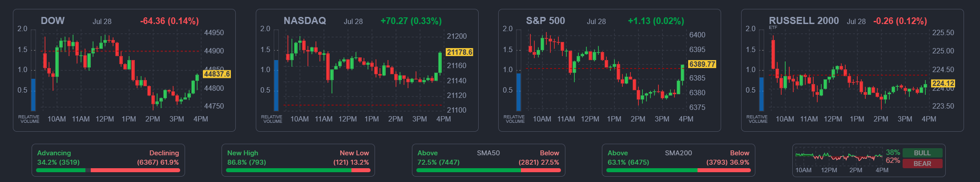Click the bull/bear sentiment sparkline chart
980x182 pixels.
click(x=839, y=157)
